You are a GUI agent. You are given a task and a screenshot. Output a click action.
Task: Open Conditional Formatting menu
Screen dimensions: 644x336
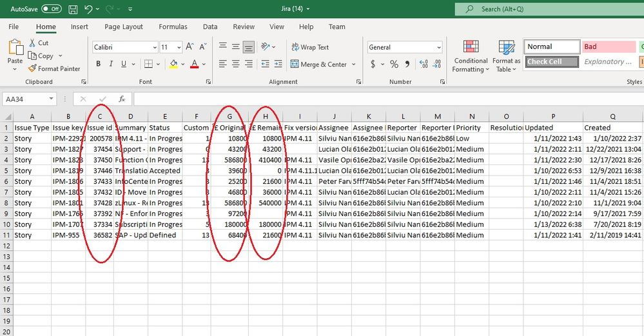tap(471, 56)
